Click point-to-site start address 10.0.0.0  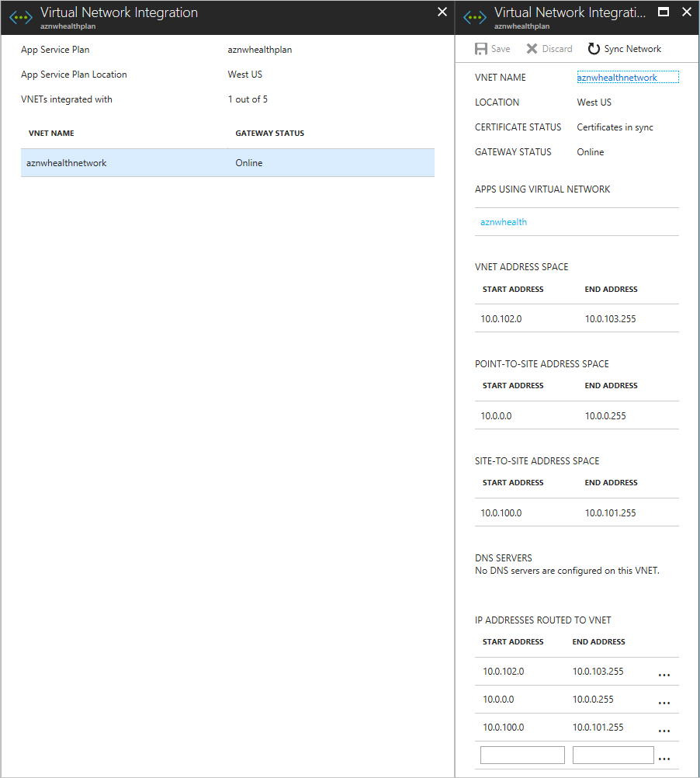496,416
